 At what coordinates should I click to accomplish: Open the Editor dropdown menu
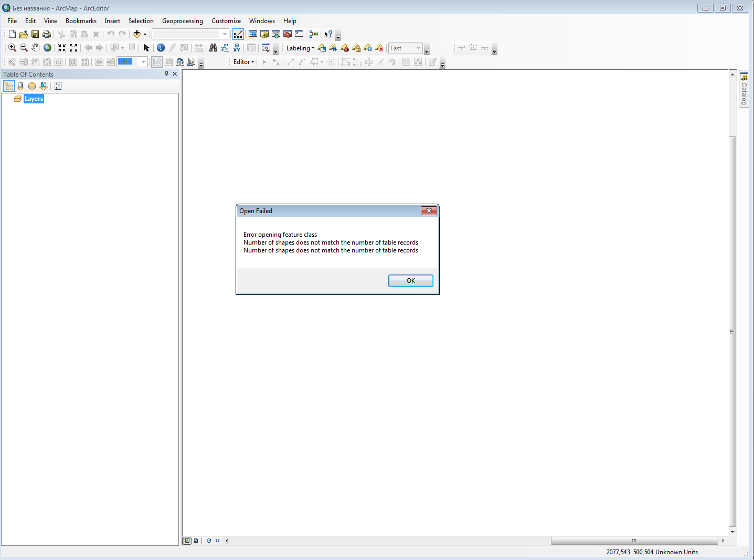[x=243, y=62]
